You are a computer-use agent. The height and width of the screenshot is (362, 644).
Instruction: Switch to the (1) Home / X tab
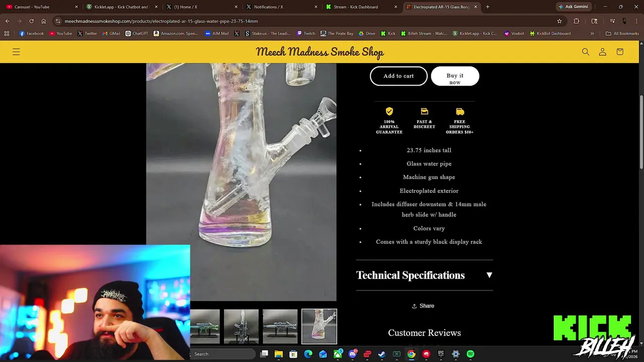click(202, 7)
